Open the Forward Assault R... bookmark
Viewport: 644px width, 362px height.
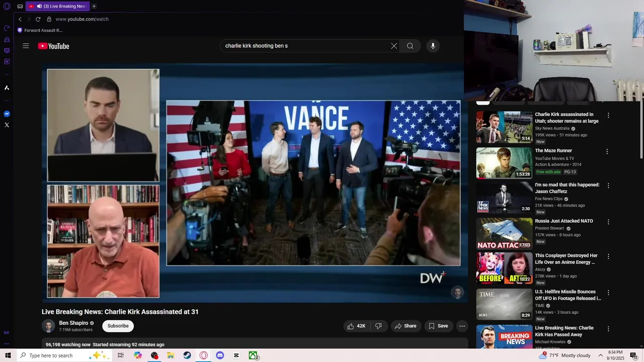(40, 30)
